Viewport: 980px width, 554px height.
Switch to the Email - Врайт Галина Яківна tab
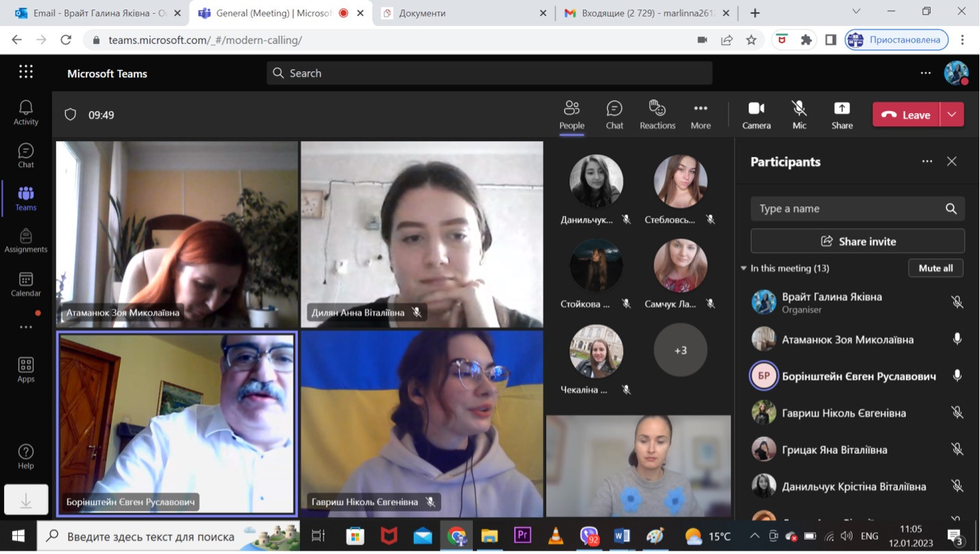[99, 13]
